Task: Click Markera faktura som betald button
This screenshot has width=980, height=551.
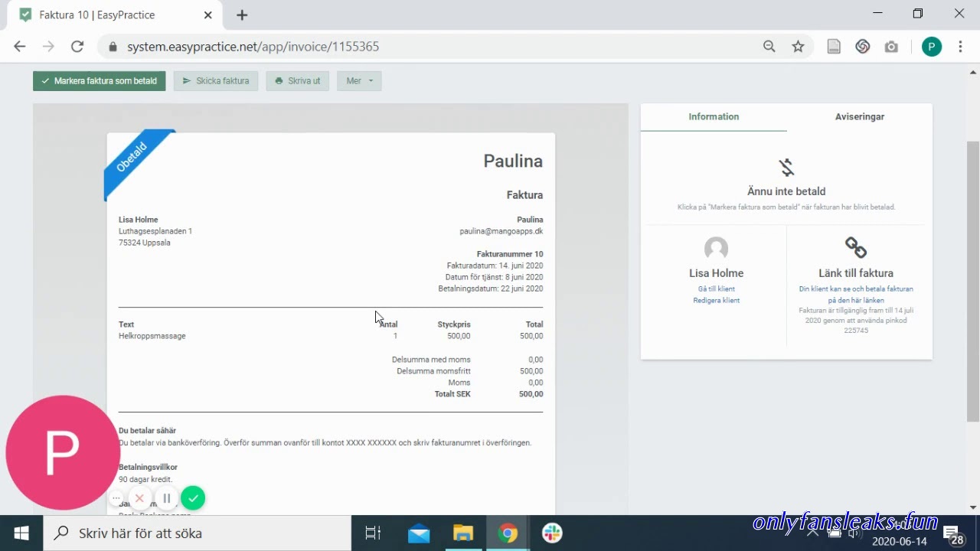Action: pyautogui.click(x=99, y=81)
